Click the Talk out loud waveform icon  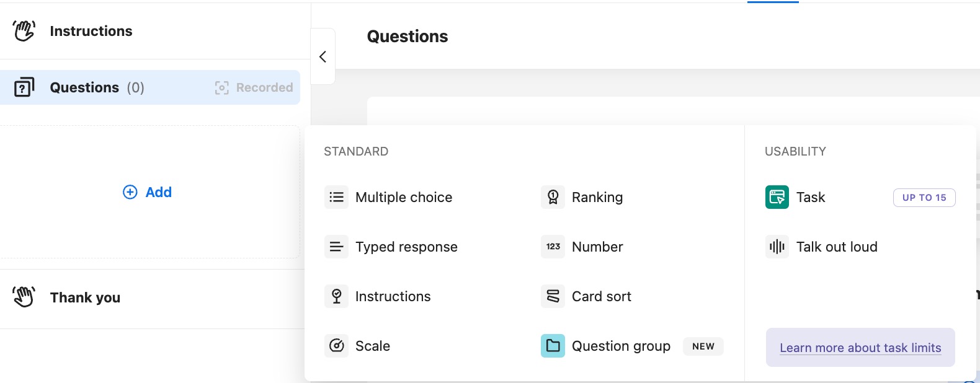coord(777,247)
